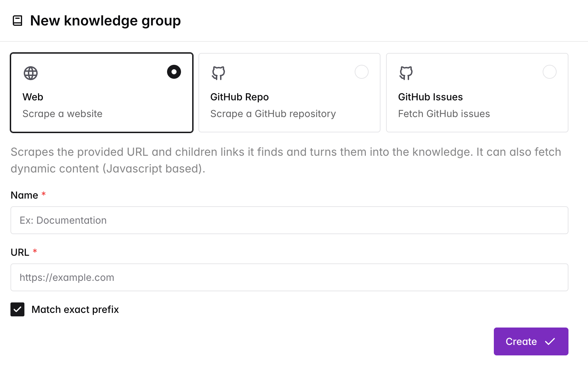The image size is (588, 377).
Task: Click inside the URL input field
Action: (x=289, y=277)
